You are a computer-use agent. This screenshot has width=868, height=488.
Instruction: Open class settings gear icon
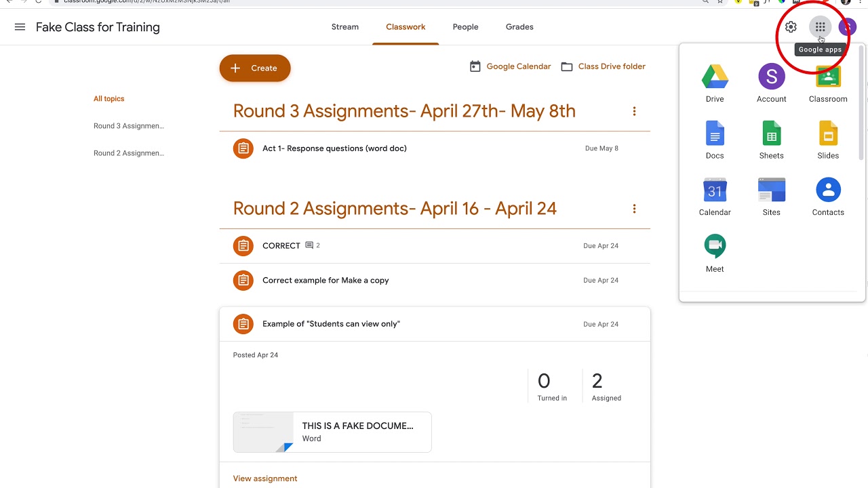[791, 27]
